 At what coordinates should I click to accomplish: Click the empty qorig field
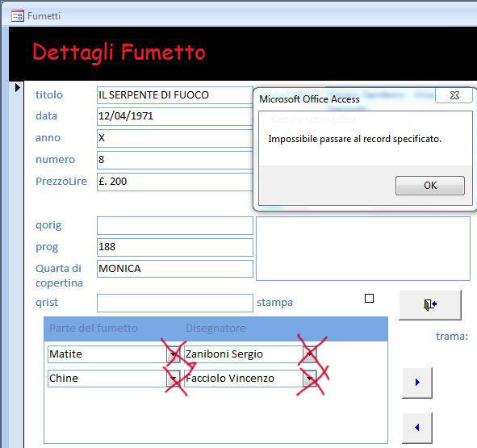(x=175, y=225)
